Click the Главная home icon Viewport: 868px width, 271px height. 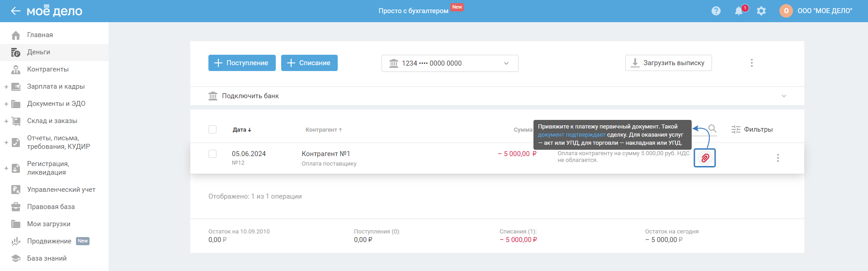click(16, 35)
